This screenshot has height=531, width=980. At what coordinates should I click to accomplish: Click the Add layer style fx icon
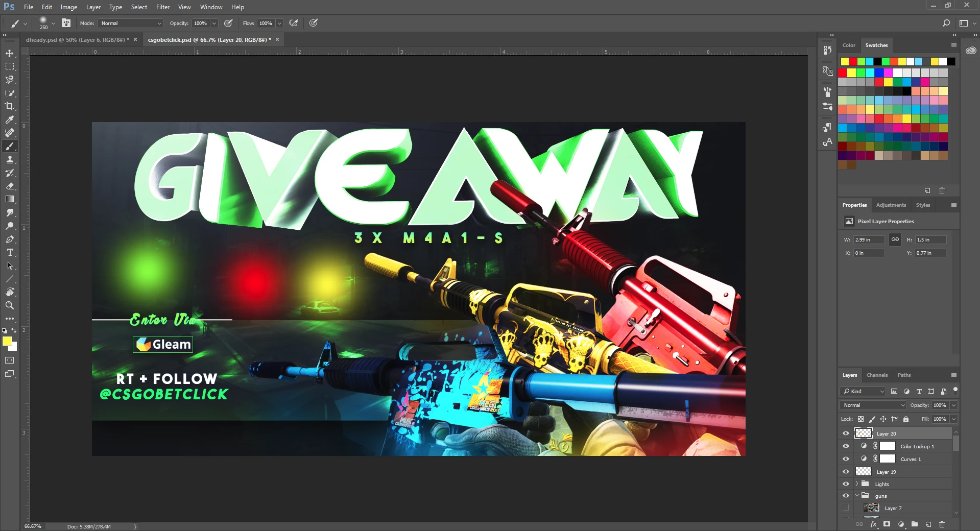point(874,524)
